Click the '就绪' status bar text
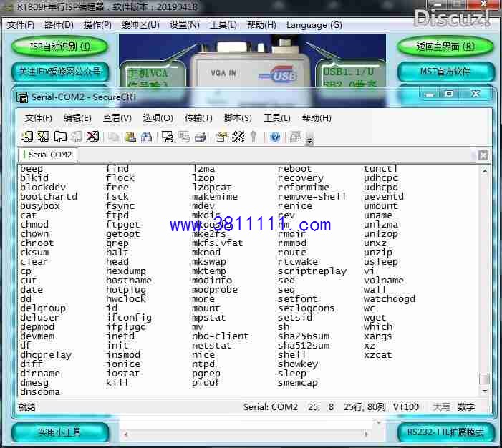 (x=27, y=407)
